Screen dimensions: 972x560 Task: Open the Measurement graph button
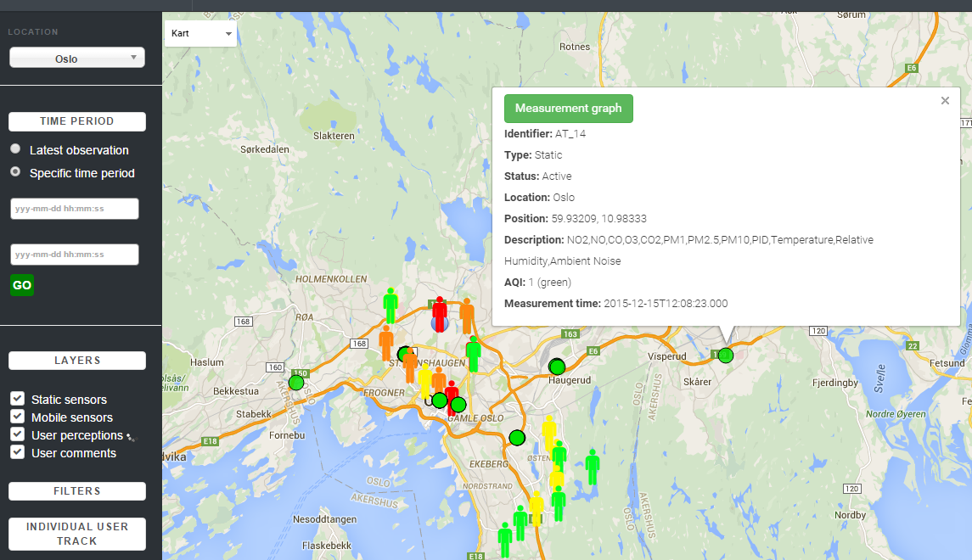click(569, 109)
